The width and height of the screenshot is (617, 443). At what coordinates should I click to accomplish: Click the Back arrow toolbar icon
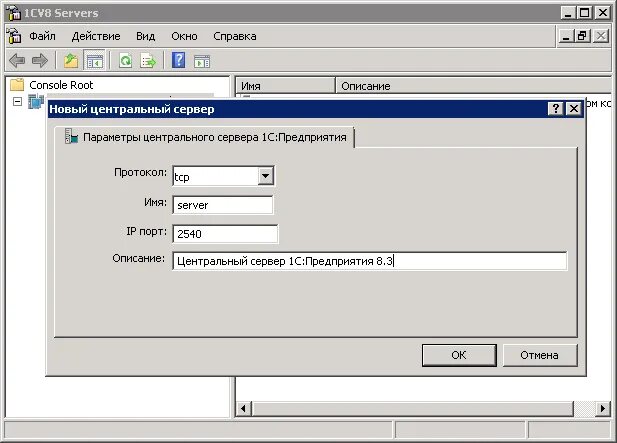[17, 61]
